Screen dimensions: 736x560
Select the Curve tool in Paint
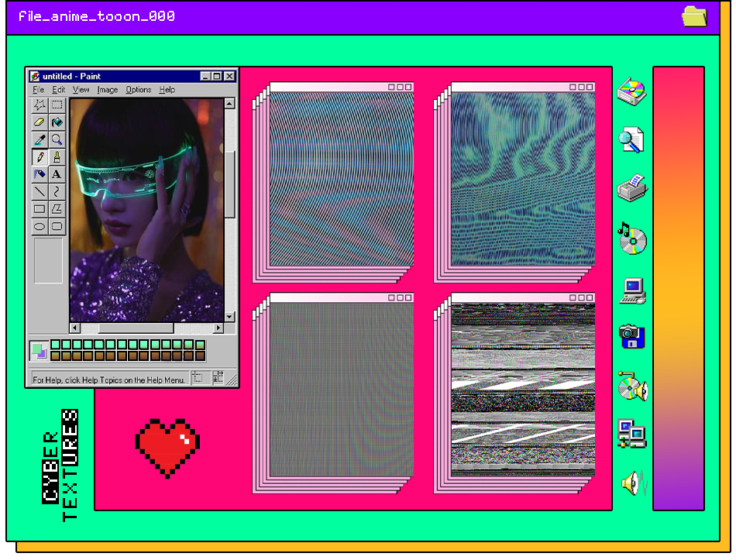(57, 191)
